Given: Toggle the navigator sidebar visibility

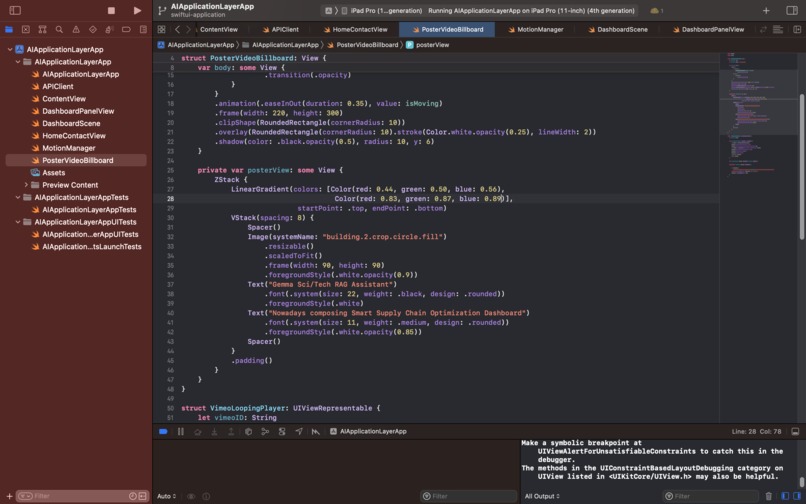Looking at the screenshot, I should 15,10.
